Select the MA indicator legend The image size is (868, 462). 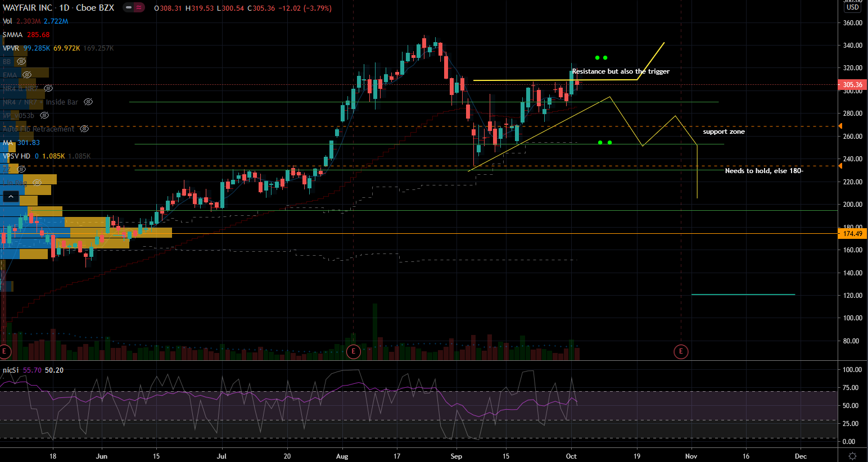coord(7,142)
